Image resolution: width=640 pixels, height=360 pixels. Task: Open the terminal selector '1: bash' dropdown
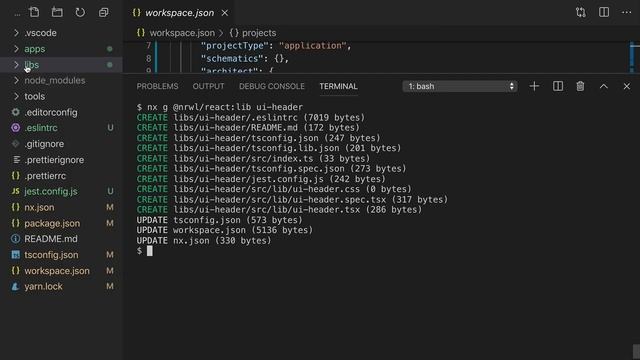[x=460, y=86]
